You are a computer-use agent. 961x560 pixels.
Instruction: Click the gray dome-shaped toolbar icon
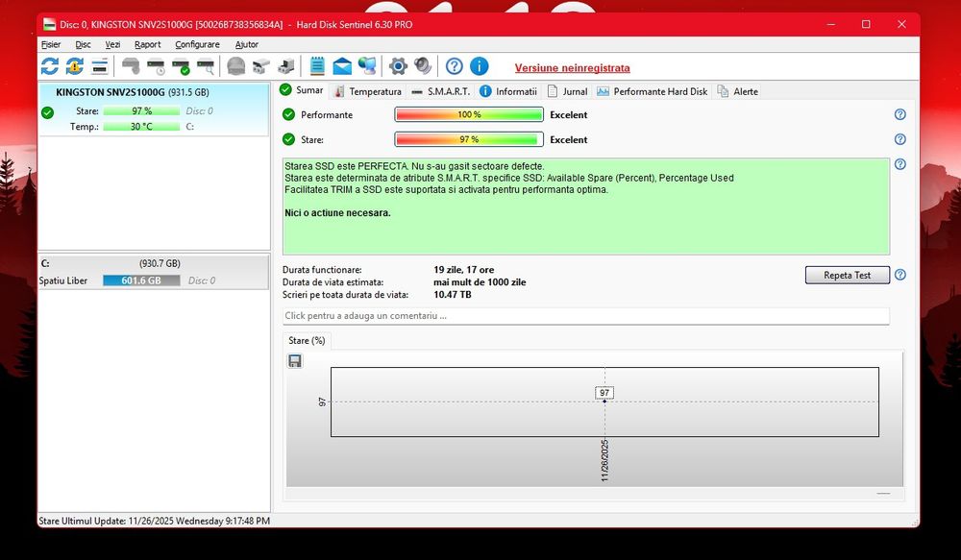point(236,66)
